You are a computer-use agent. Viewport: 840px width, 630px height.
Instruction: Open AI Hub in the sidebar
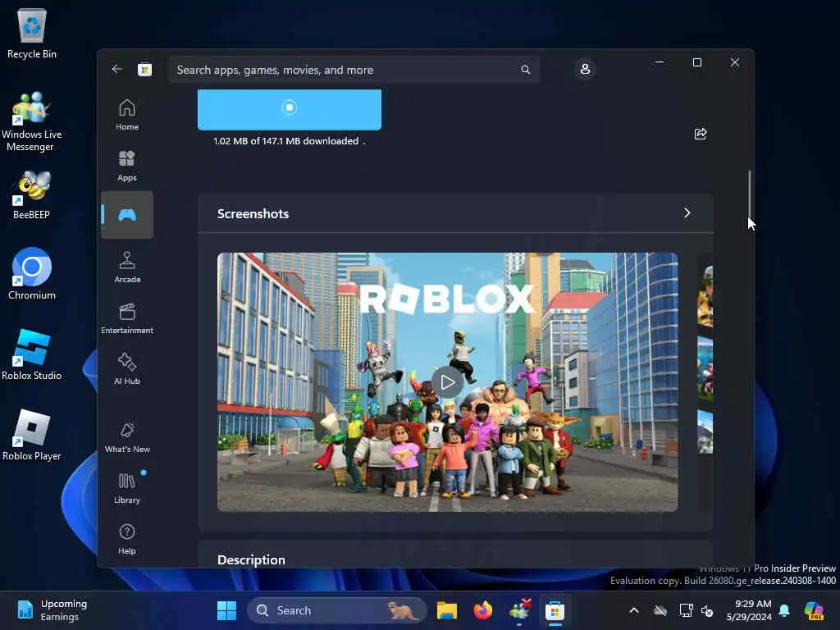(x=127, y=369)
